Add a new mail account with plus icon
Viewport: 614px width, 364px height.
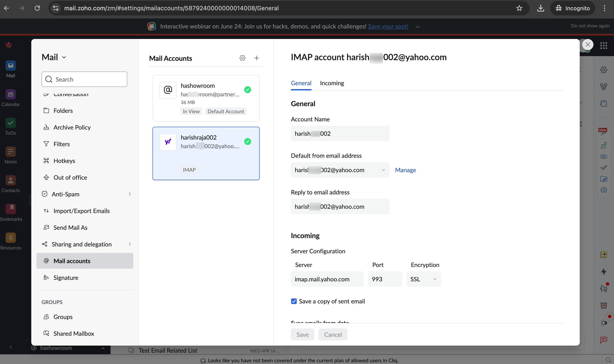256,58
